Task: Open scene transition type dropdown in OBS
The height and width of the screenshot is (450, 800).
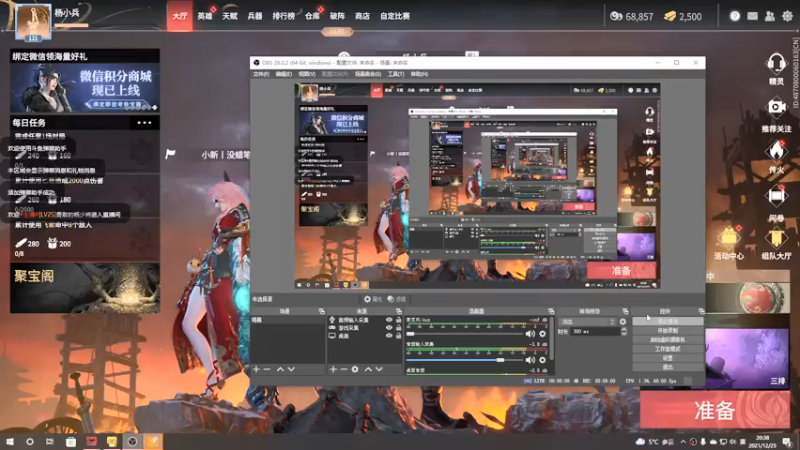Action: 587,322
